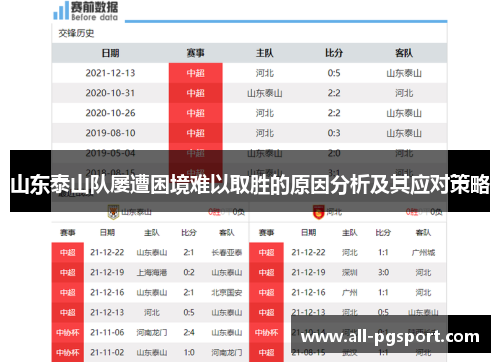This screenshot has height=362, width=500.
Task: Click the 客队 header in Hebei recent table
Action: [423, 233]
